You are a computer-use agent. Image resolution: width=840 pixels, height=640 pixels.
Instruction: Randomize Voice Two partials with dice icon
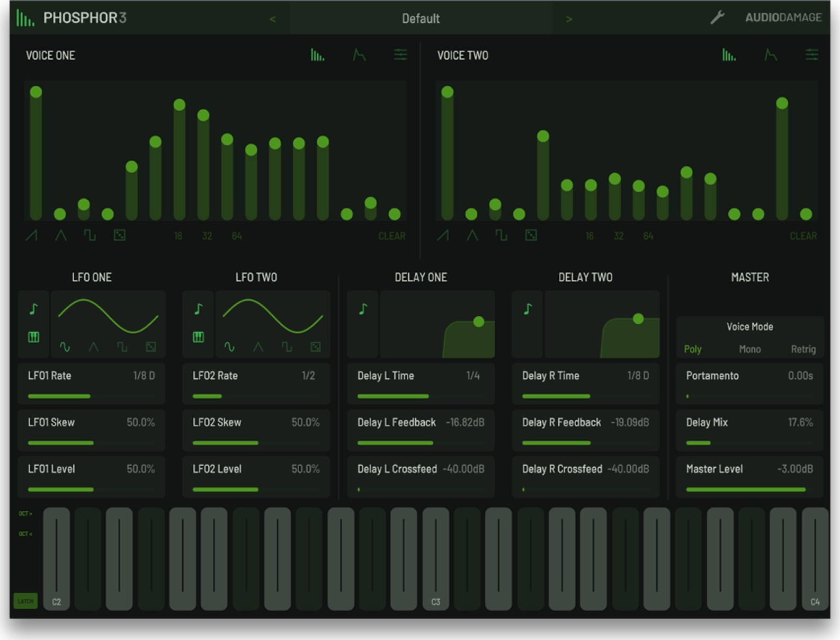click(x=531, y=235)
